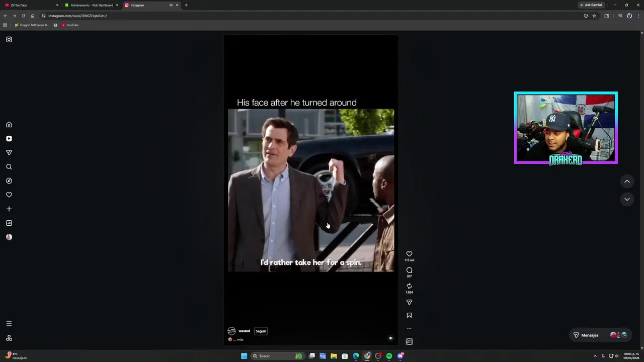The width and height of the screenshot is (644, 362).
Task: Close the Achievements - Kick Dashboard tab
Action: pyautogui.click(x=117, y=5)
